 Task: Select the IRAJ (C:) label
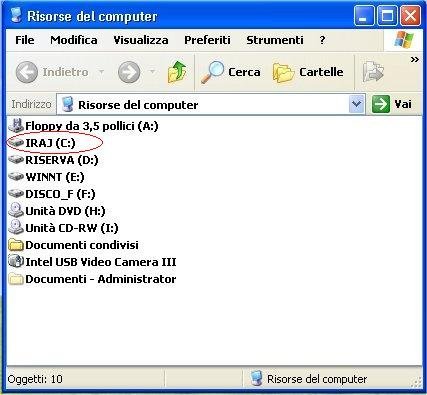[x=50, y=143]
